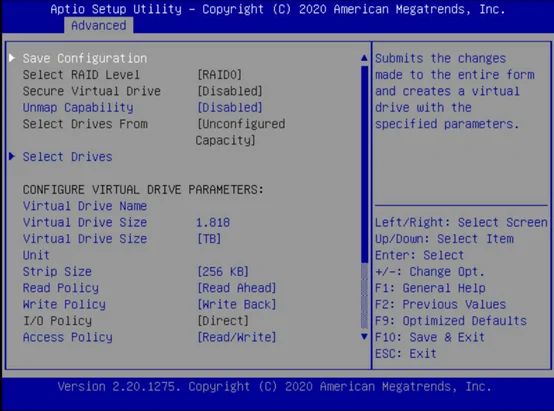Screen dimensions: 554x411
Task: Change the Read Ahead read policy
Action: (236, 288)
